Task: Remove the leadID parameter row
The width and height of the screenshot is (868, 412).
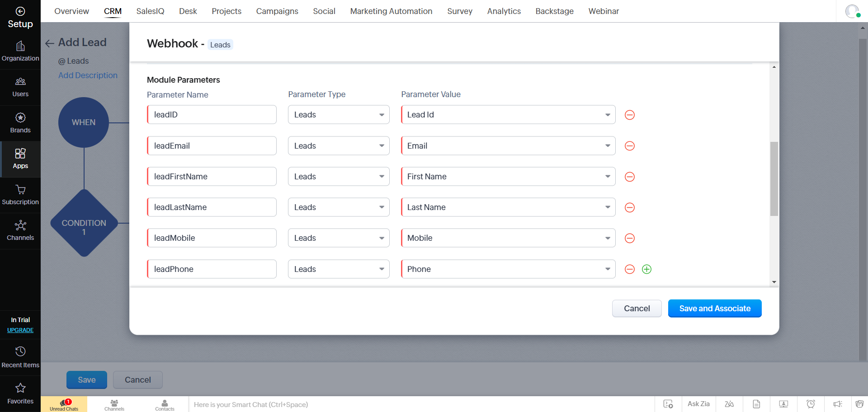Action: (629, 115)
